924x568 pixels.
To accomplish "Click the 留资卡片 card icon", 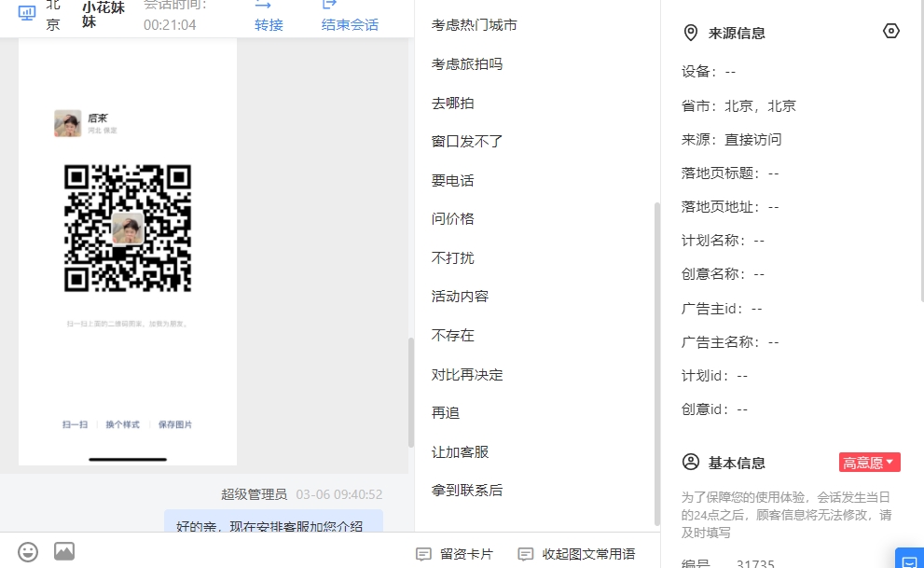I will (x=423, y=554).
